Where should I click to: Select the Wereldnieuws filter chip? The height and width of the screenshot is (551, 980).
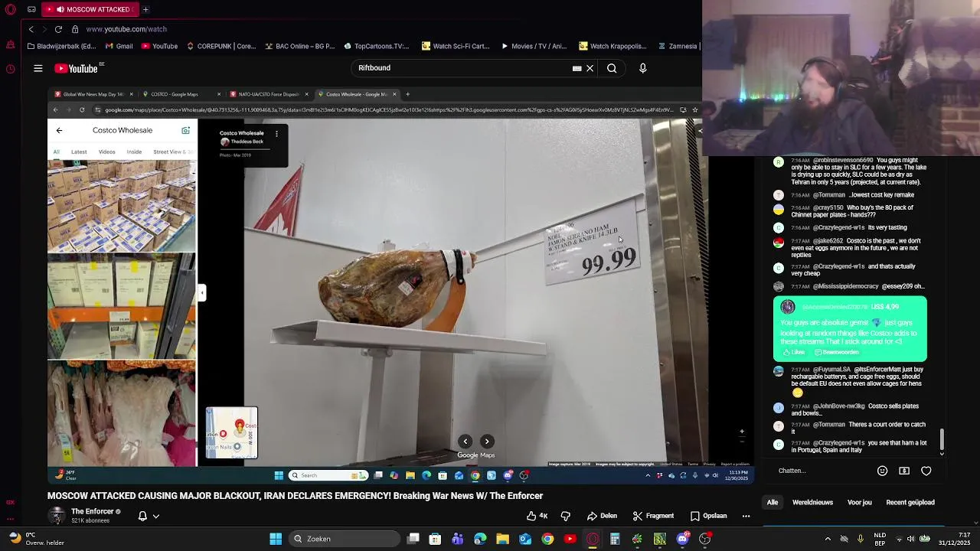(x=812, y=503)
